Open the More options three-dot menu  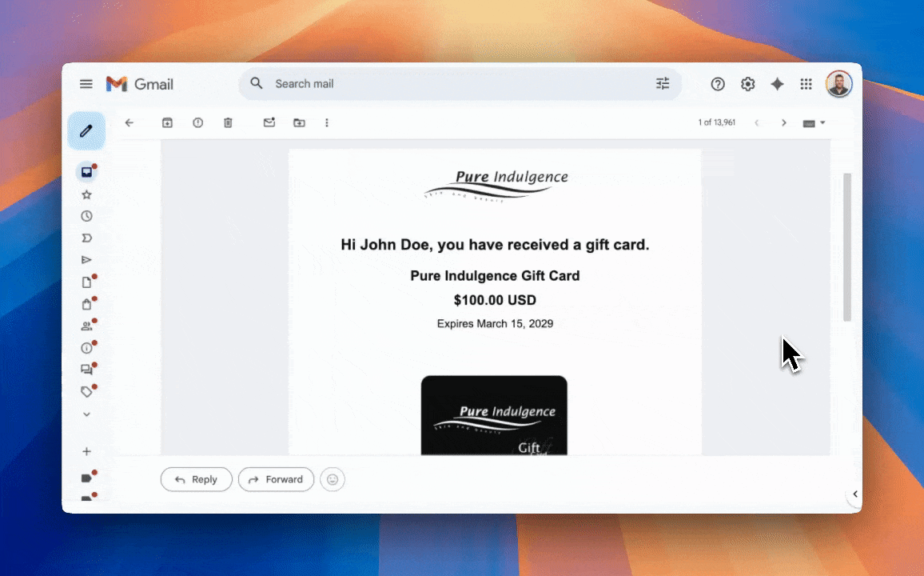click(x=327, y=122)
